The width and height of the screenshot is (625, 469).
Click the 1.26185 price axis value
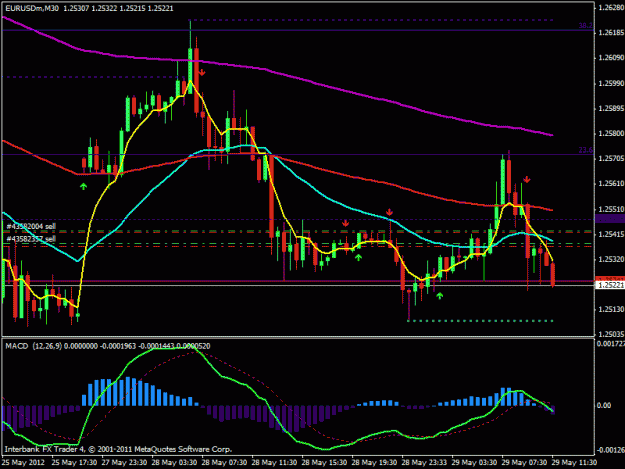(x=611, y=32)
